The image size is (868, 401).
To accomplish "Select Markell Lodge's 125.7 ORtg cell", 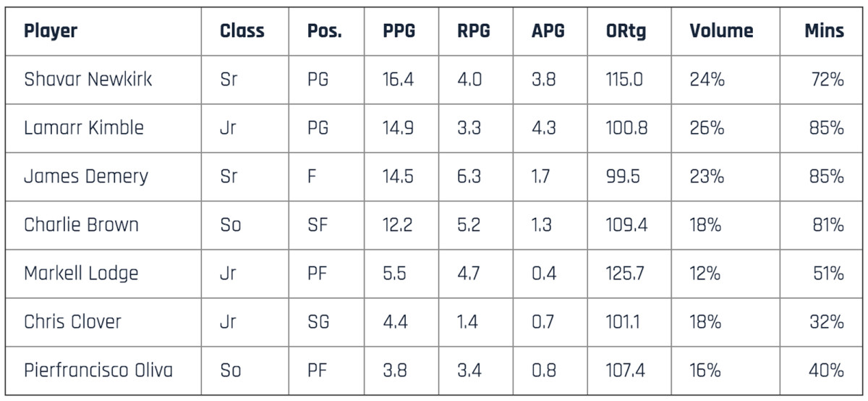I will (x=626, y=274).
